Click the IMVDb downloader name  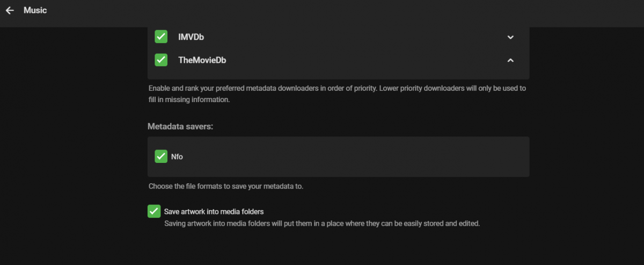[x=191, y=37]
